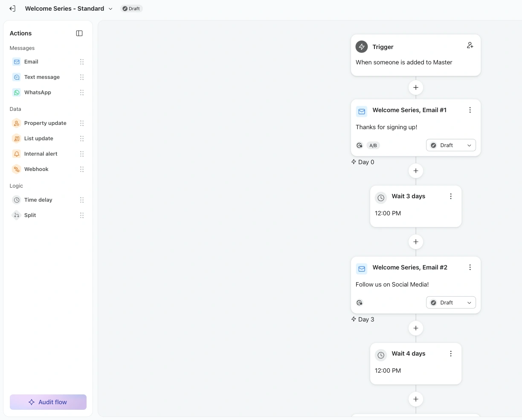
Task: Collapse the Actions sidebar panel icon
Action: coord(79,33)
